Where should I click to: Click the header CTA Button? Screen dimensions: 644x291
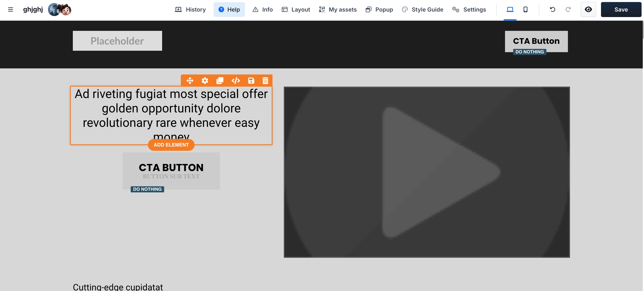coord(536,41)
